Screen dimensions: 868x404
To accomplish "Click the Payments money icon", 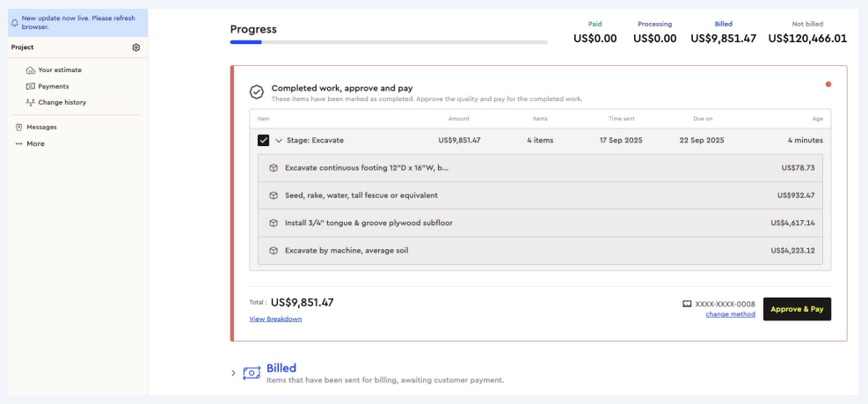I will coord(31,86).
